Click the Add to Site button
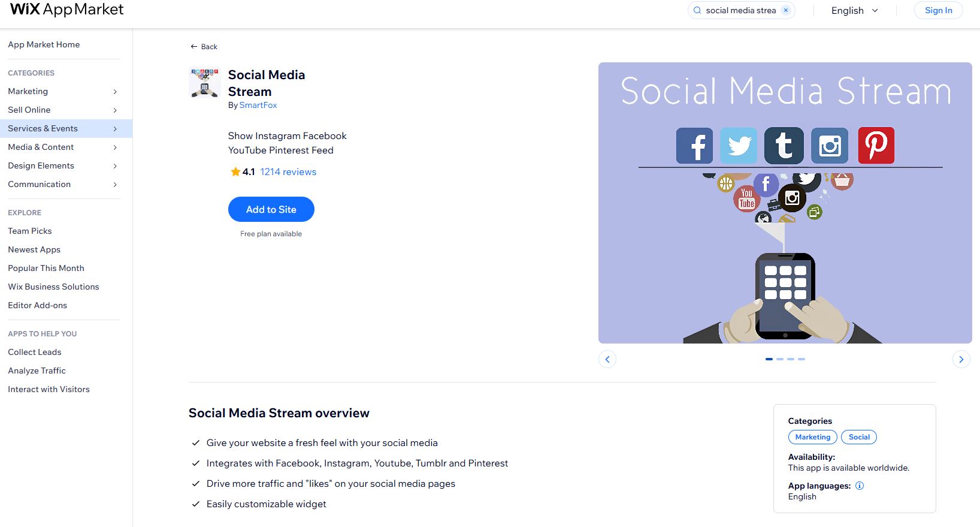This screenshot has width=980, height=527. 271,209
